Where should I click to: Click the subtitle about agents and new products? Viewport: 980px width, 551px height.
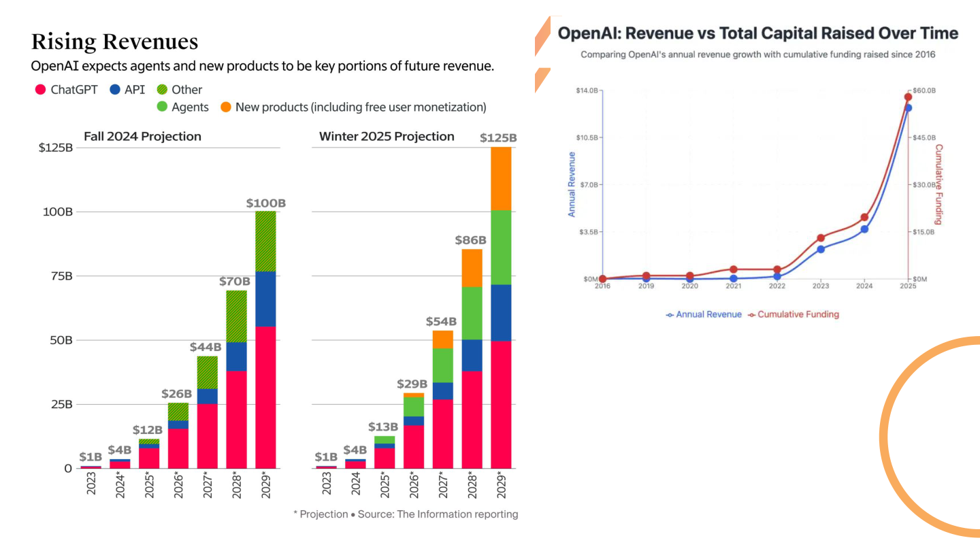click(263, 67)
